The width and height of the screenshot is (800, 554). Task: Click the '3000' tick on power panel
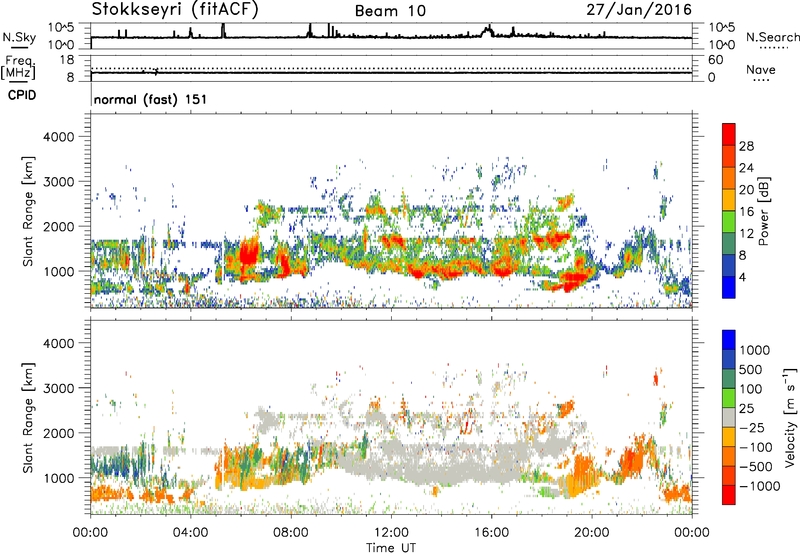click(x=58, y=182)
